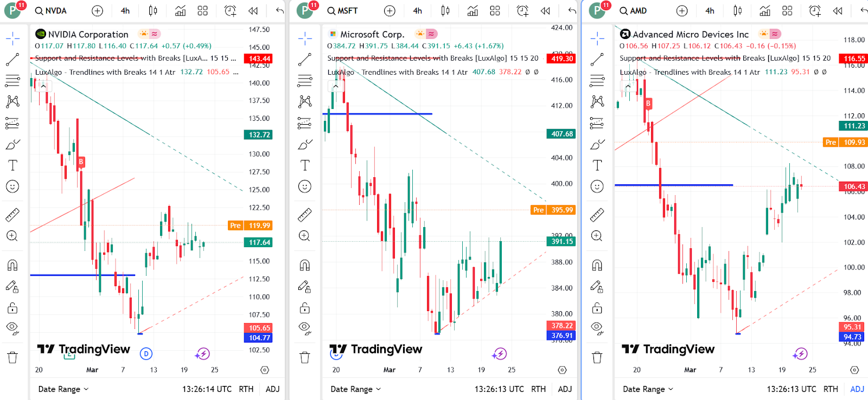Viewport: 868px width, 400px height.
Task: Open AMD symbol search
Action: pyautogui.click(x=634, y=11)
